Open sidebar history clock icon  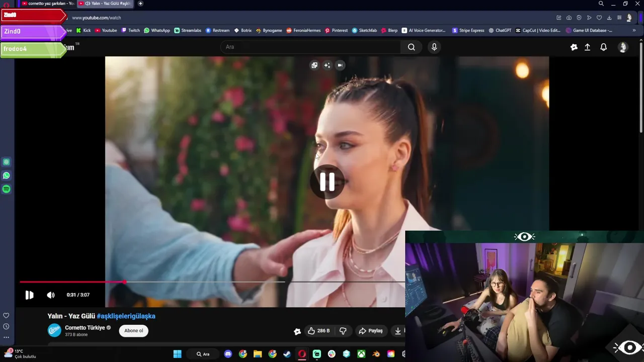coord(6,327)
